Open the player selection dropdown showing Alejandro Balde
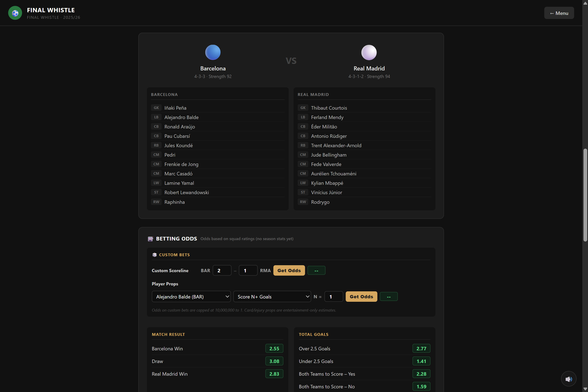This screenshot has width=588, height=392. [191, 296]
